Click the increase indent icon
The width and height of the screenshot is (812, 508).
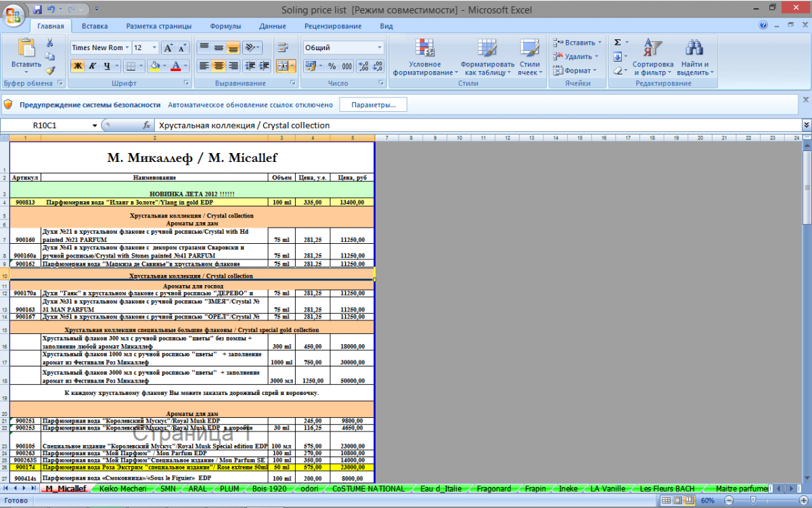[263, 66]
